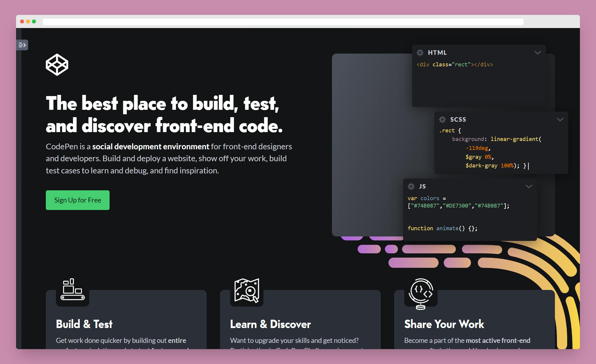
Task: Maximize window using green button
Action: 34,22
